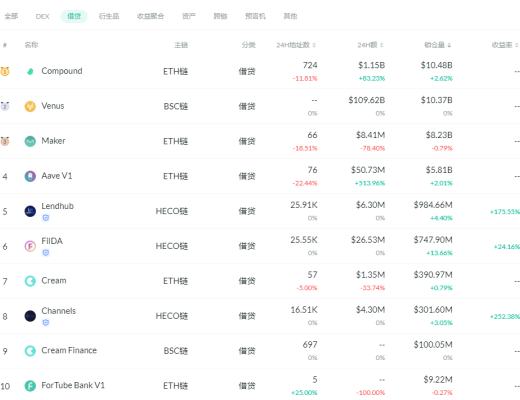Open the ForTube Bank V1 project link
The height and width of the screenshot is (400, 520).
coord(73,385)
